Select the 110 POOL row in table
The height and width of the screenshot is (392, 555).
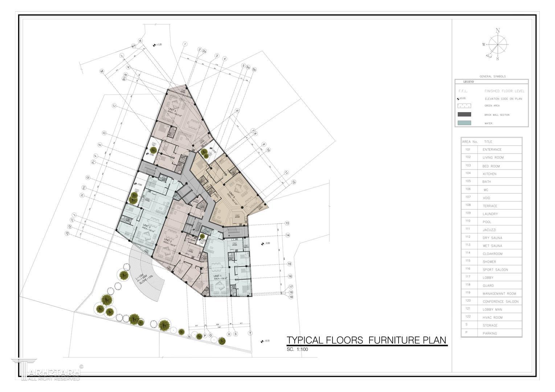pyautogui.click(x=491, y=222)
